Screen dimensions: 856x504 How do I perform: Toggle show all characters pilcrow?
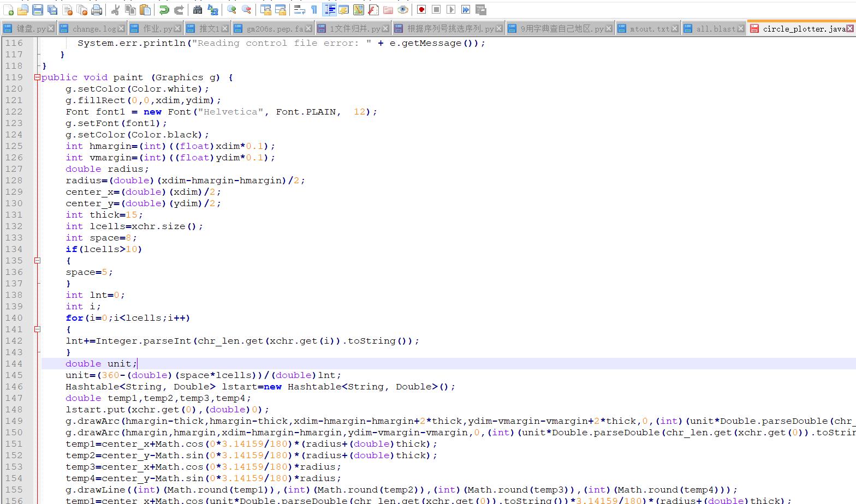click(314, 10)
